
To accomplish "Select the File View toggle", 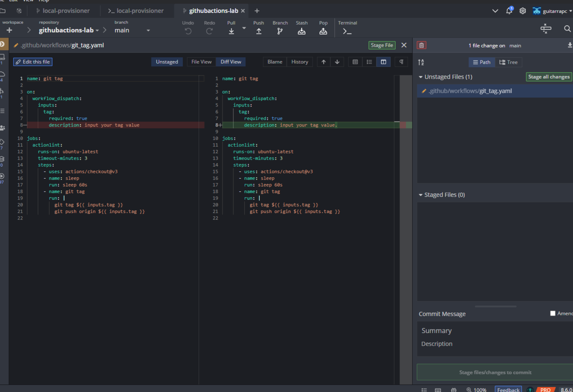I will pyautogui.click(x=202, y=62).
